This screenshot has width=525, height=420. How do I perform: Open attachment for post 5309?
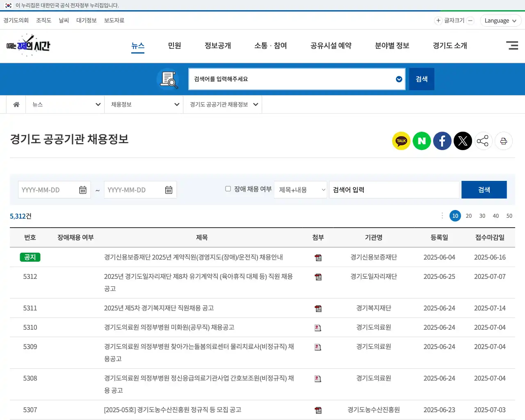pos(318,347)
